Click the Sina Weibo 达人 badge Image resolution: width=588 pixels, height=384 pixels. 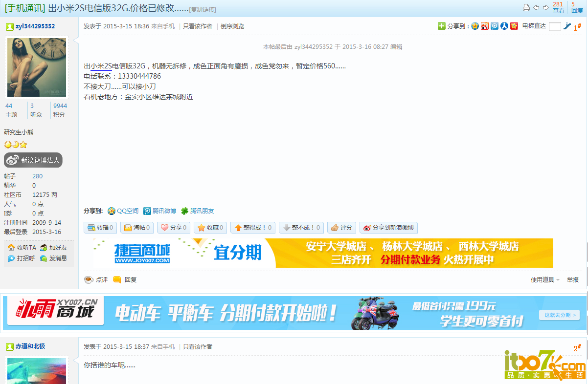pyautogui.click(x=33, y=160)
